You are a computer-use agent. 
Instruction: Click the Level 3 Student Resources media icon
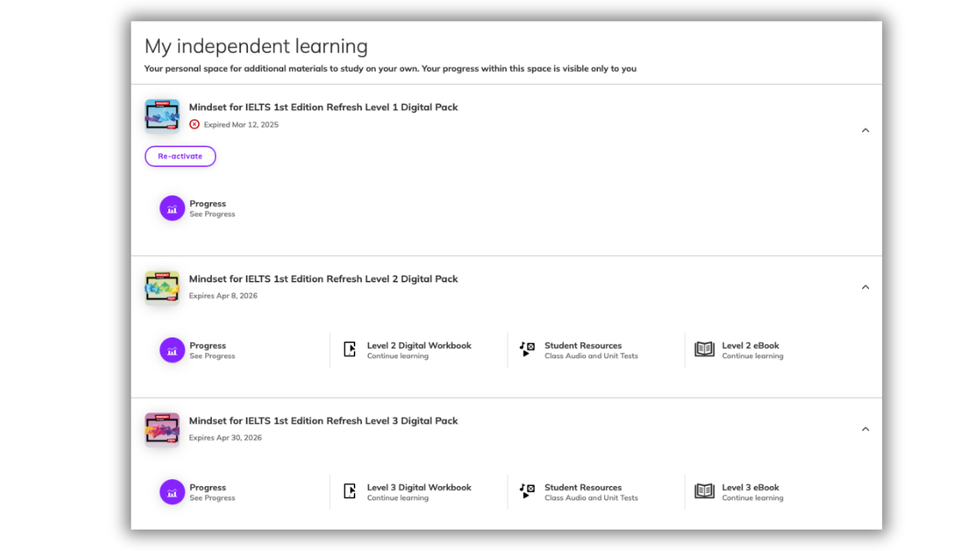[527, 491]
